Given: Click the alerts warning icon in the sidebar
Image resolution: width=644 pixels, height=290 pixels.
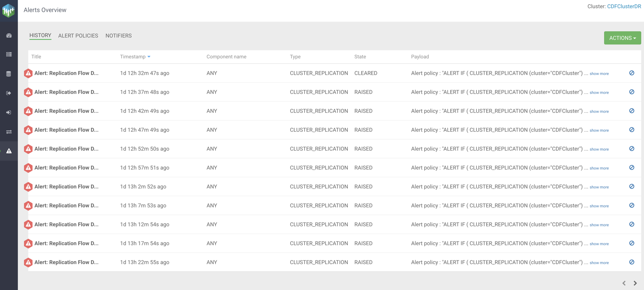Looking at the screenshot, I should coord(9,151).
